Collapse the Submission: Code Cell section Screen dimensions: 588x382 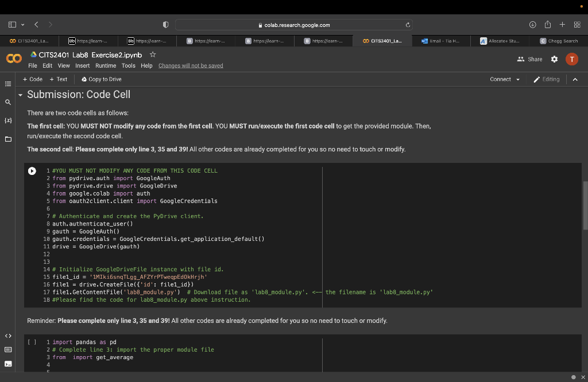21,95
